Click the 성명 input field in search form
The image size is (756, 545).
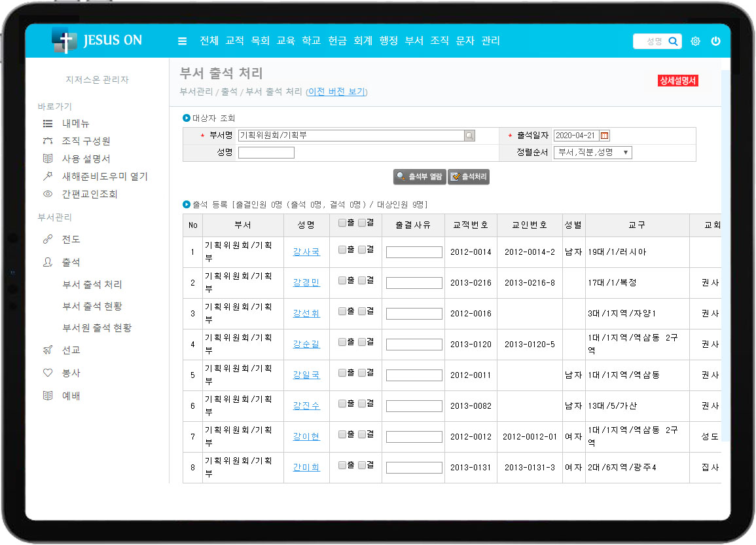[266, 153]
